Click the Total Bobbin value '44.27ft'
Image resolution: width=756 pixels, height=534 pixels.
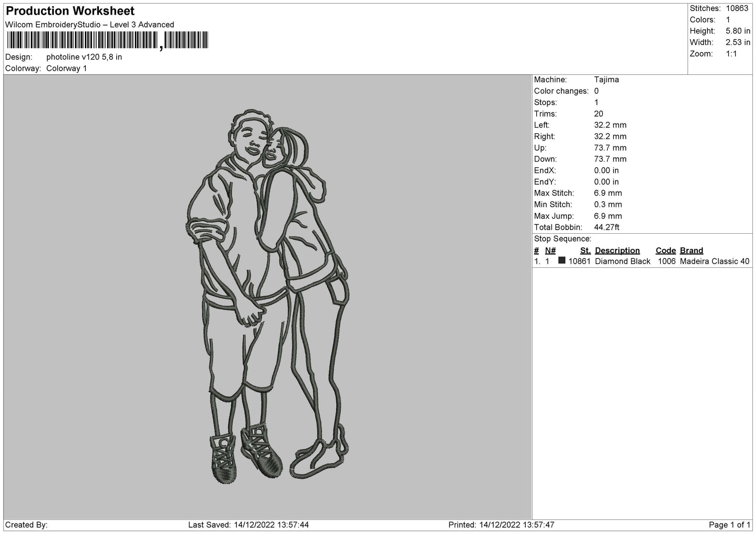(x=607, y=228)
